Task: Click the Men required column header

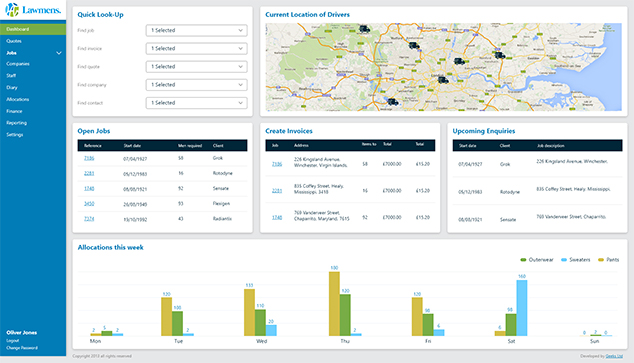Action: 190,146
